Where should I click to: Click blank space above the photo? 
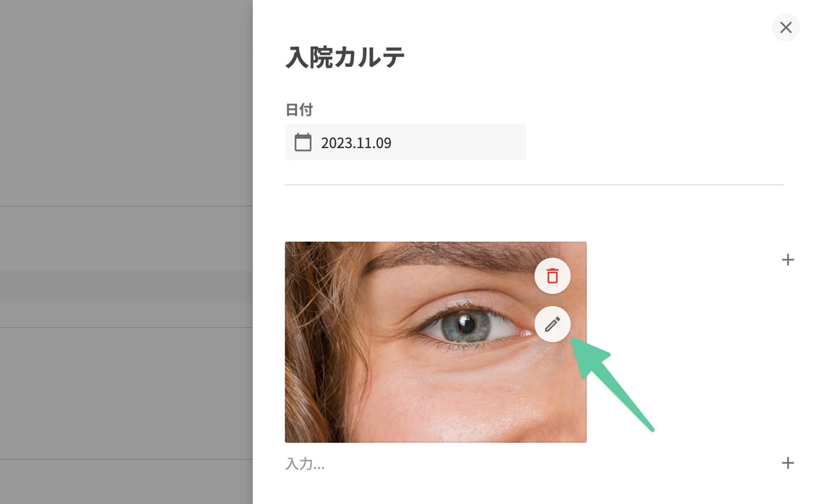[x=435, y=214]
